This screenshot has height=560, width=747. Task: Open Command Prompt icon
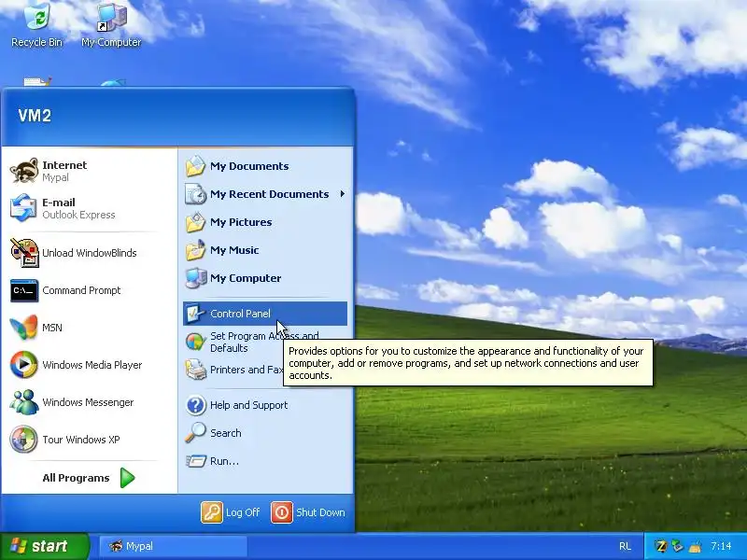pos(24,290)
